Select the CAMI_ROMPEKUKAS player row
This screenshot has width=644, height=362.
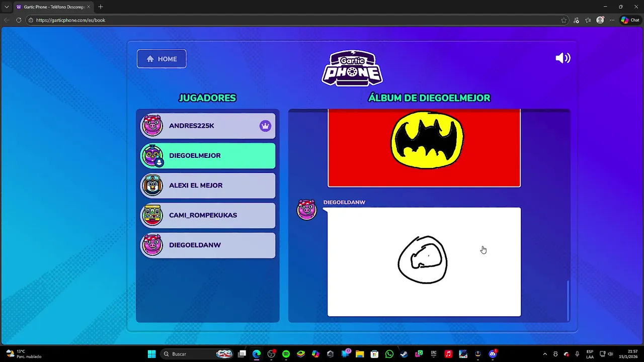click(x=208, y=215)
